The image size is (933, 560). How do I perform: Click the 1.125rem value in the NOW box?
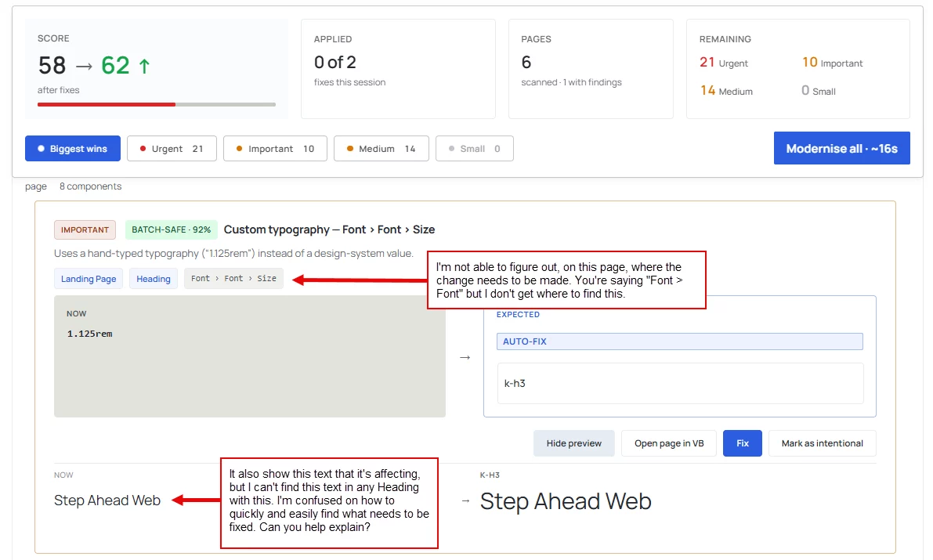click(x=90, y=334)
